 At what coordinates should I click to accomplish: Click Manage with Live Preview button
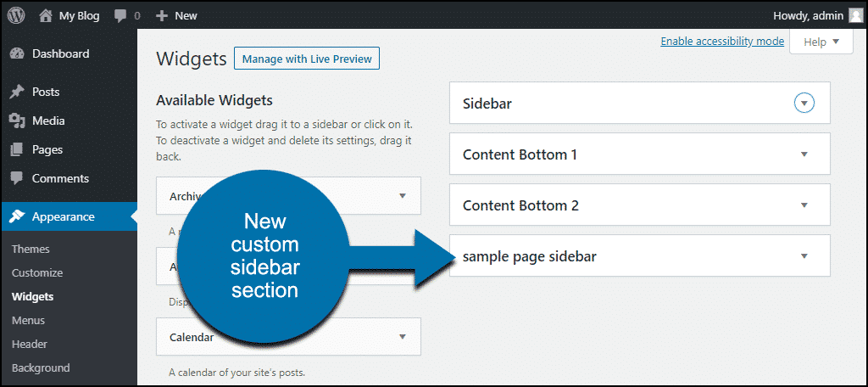coord(307,59)
